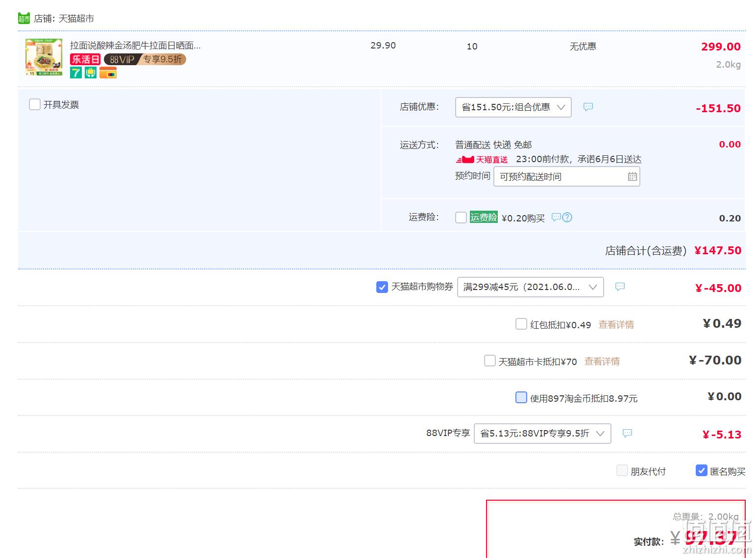Click the 总重量 2.00kg text
Image resolution: width=756 pixels, height=558 pixels.
(706, 516)
